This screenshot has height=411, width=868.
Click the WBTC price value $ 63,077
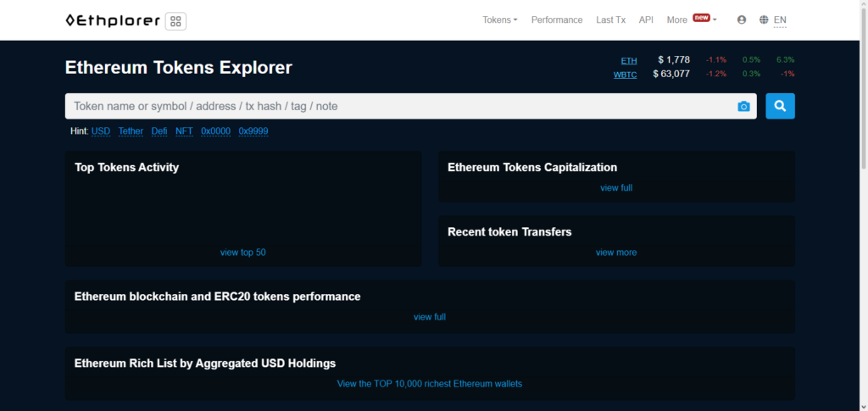pos(671,74)
